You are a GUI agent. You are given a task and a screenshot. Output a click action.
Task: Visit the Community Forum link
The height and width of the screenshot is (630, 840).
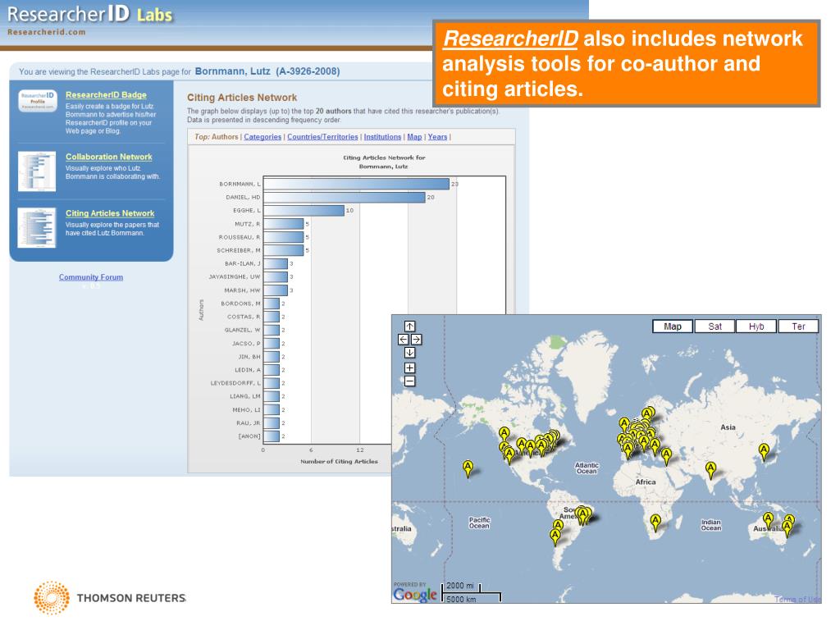91,277
